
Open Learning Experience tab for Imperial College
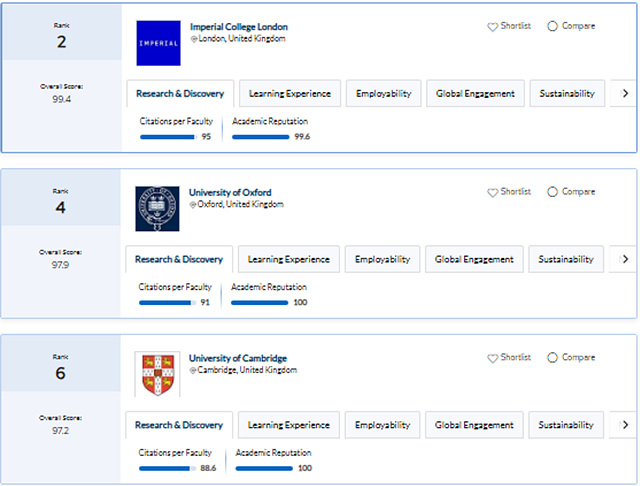(x=290, y=93)
